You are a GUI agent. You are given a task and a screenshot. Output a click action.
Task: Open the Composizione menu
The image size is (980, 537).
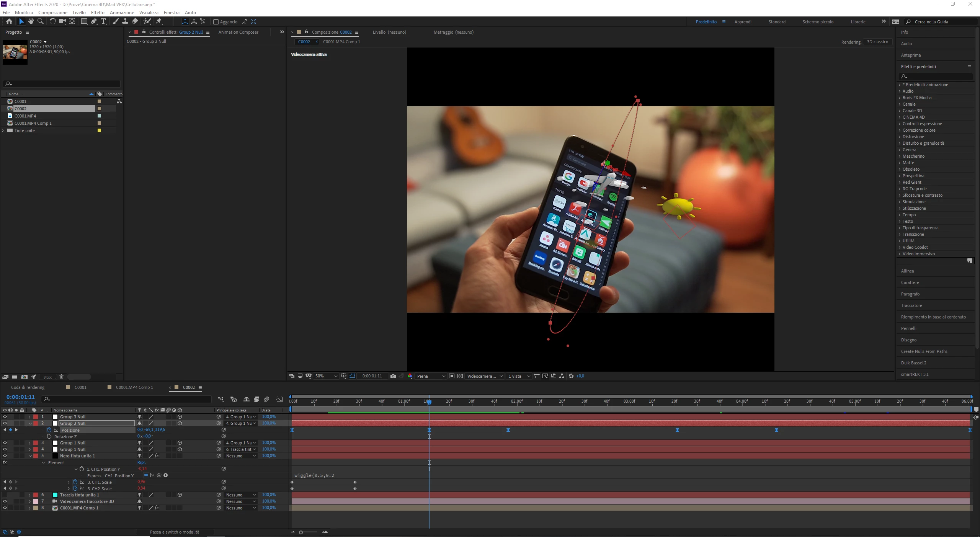click(52, 12)
